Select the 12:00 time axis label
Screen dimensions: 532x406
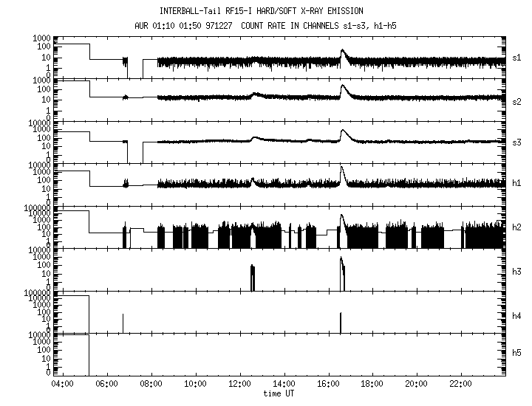[x=239, y=384]
